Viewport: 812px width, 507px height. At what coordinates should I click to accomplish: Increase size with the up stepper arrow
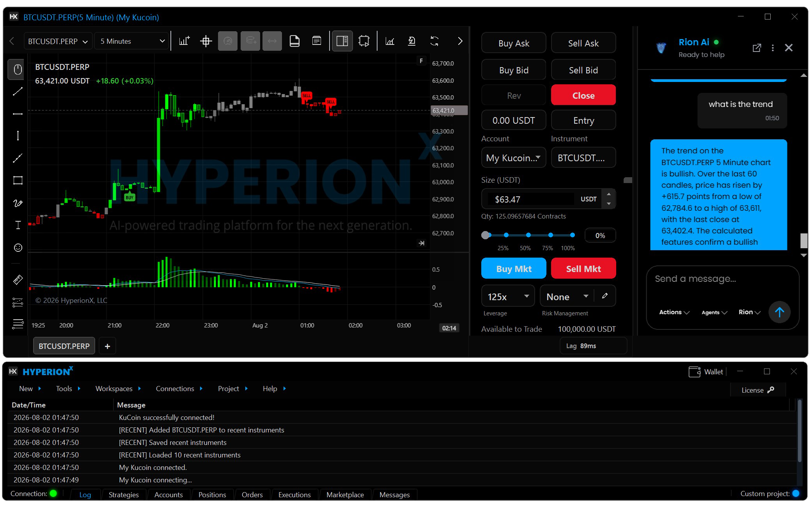coord(608,194)
